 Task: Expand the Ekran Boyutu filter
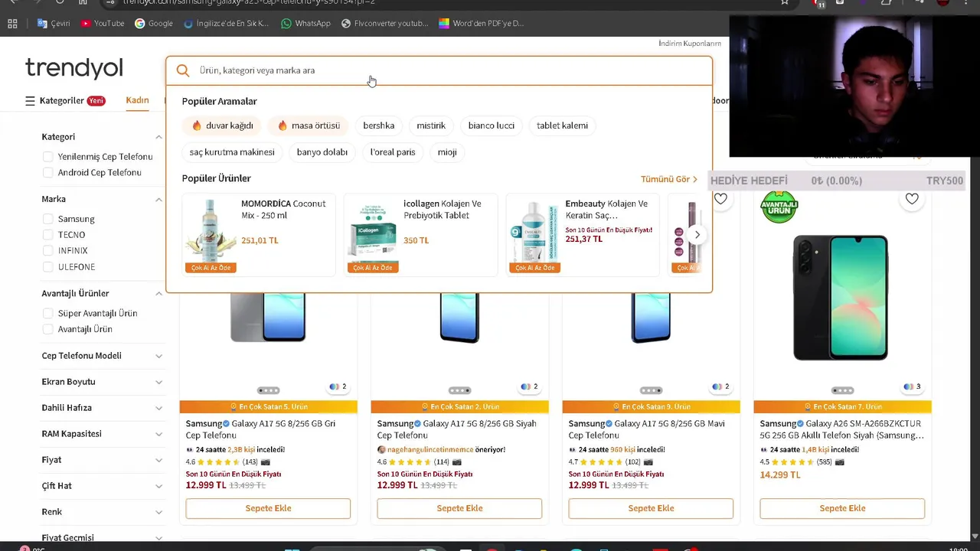click(x=158, y=382)
